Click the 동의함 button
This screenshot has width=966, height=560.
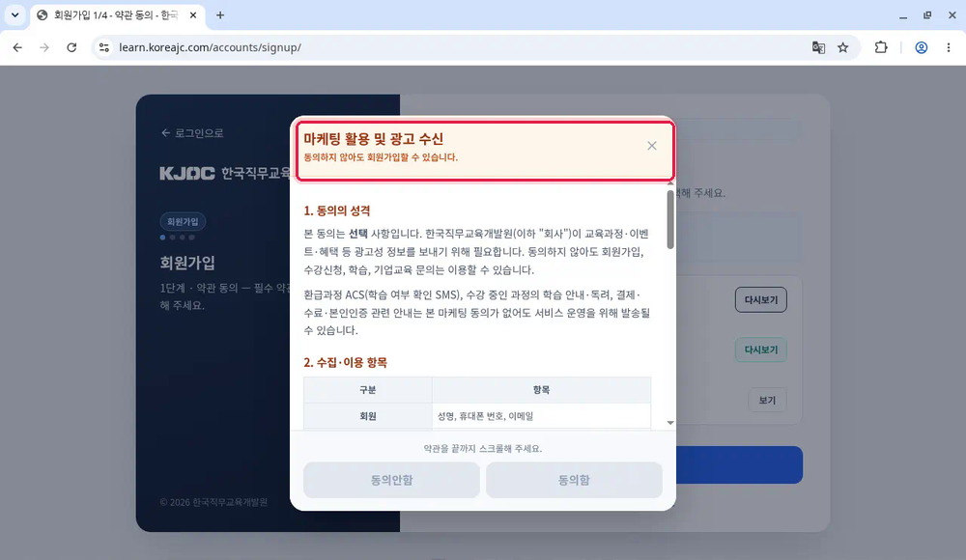click(x=574, y=480)
